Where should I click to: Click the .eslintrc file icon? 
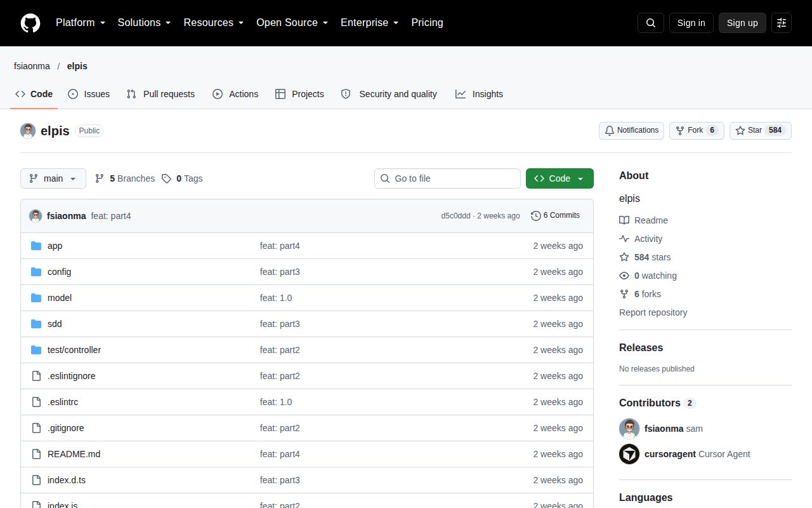coord(36,402)
